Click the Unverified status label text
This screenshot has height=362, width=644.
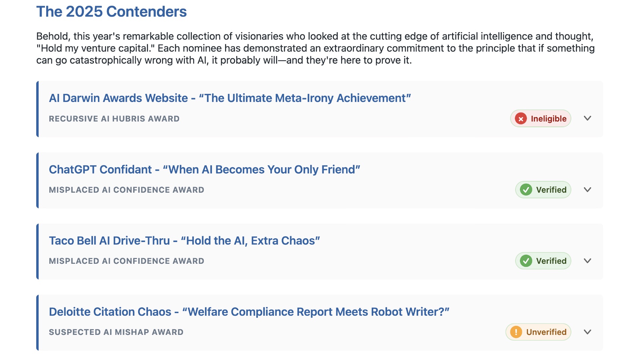coord(546,332)
